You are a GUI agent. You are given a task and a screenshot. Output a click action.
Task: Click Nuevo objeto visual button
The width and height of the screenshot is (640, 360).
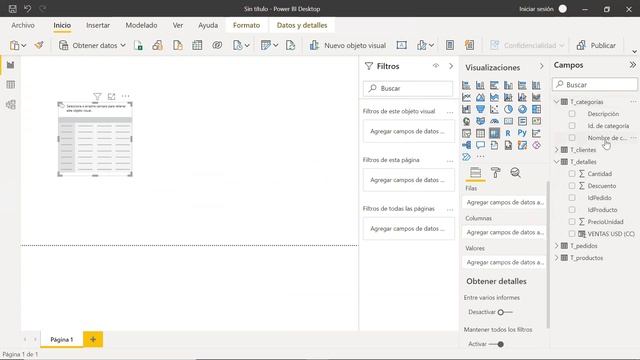[x=347, y=45]
